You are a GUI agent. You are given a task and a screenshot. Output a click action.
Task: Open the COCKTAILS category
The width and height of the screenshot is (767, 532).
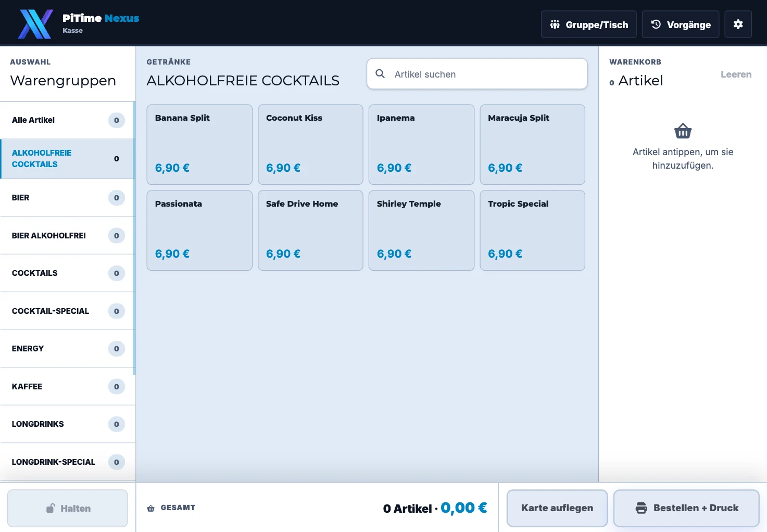coord(68,273)
